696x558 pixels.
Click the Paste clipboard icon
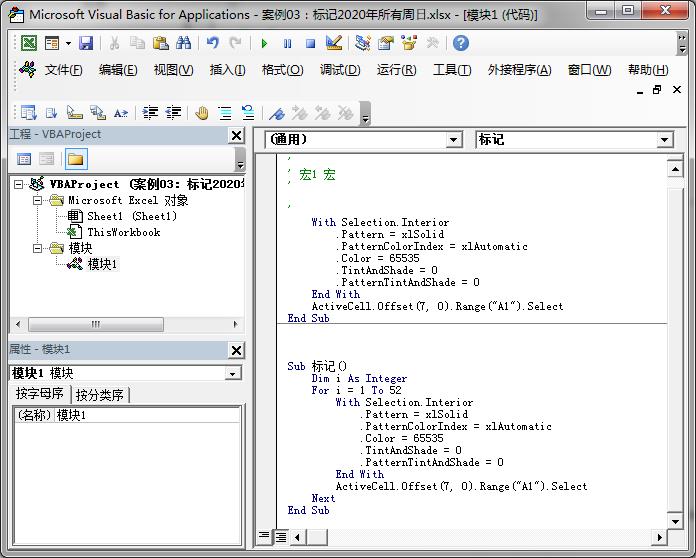160,43
